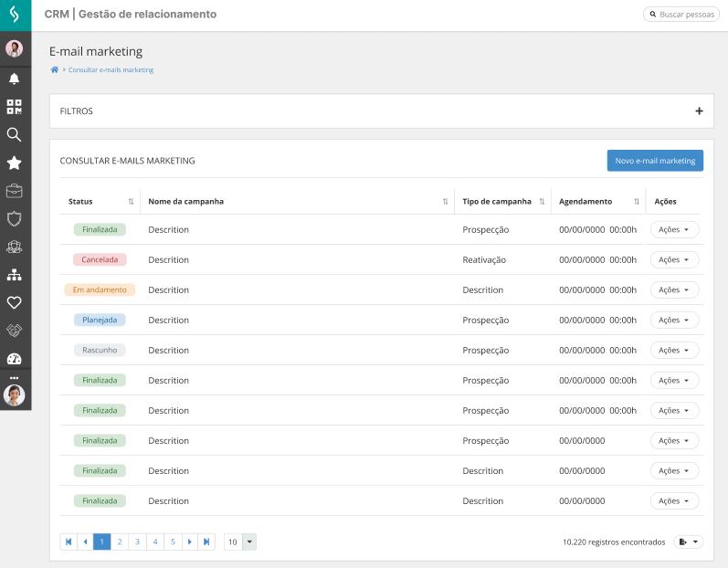Image resolution: width=728 pixels, height=568 pixels.
Task: Open the handshake icon in sidebar
Action: [x=14, y=330]
